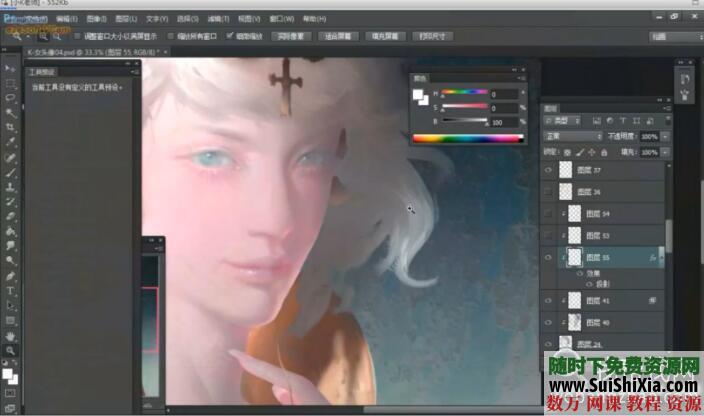This screenshot has width=704, height=416.
Task: Select the Pen tool
Action: click(10, 276)
